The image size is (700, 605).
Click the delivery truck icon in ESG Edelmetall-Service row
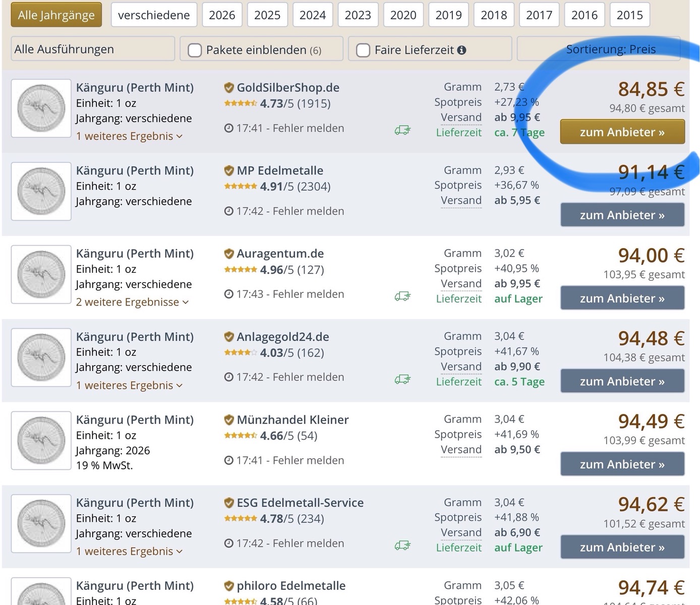[x=402, y=546]
